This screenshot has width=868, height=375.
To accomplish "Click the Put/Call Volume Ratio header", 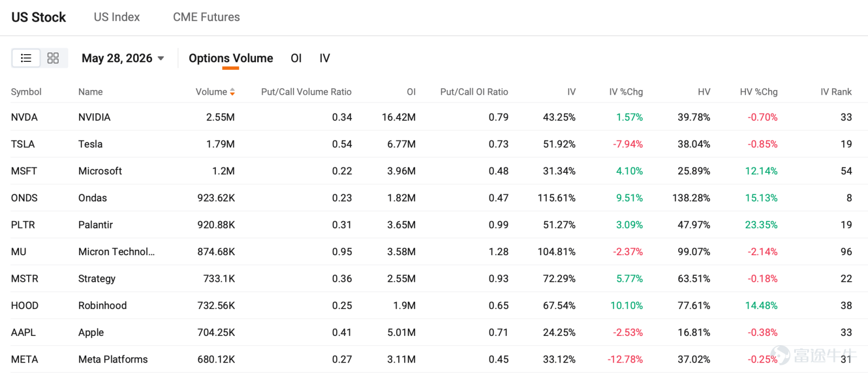I will pos(306,92).
